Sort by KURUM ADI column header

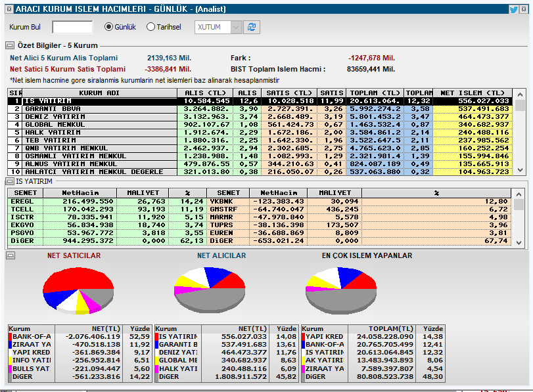coord(99,93)
